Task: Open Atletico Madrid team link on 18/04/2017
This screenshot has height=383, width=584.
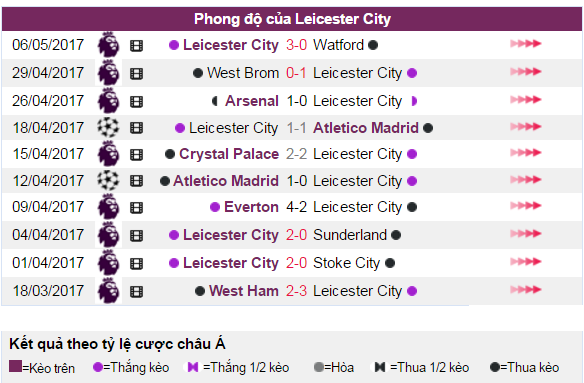Action: click(x=366, y=128)
